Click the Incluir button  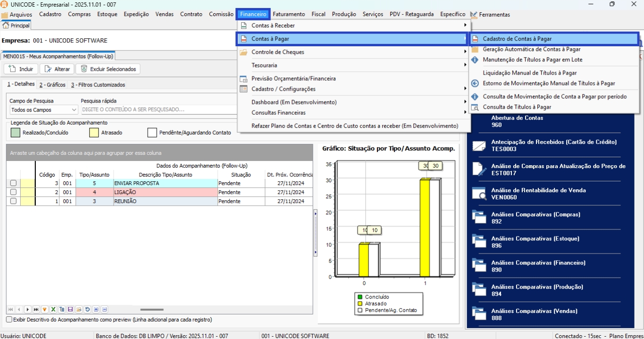[21, 69]
